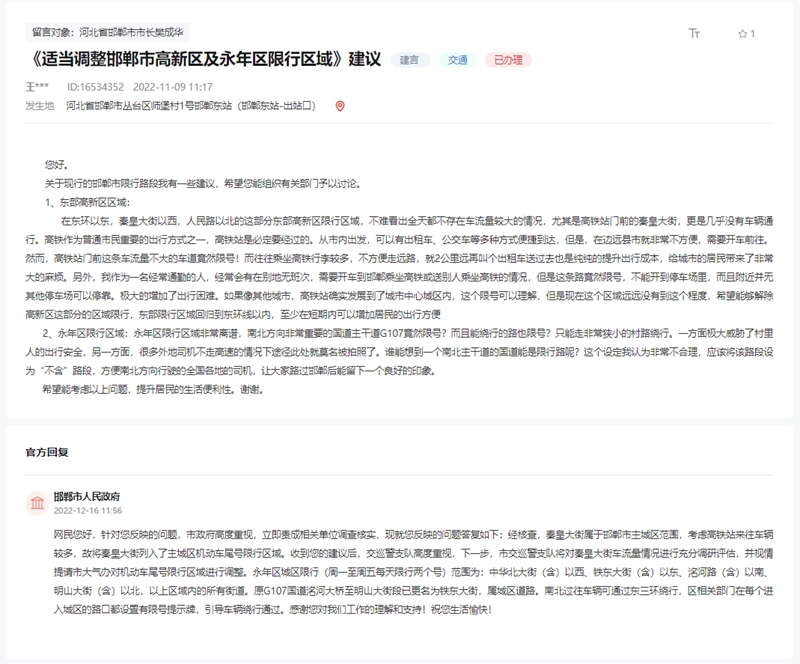
Task: Click the government building avatar icon
Action: tap(37, 503)
